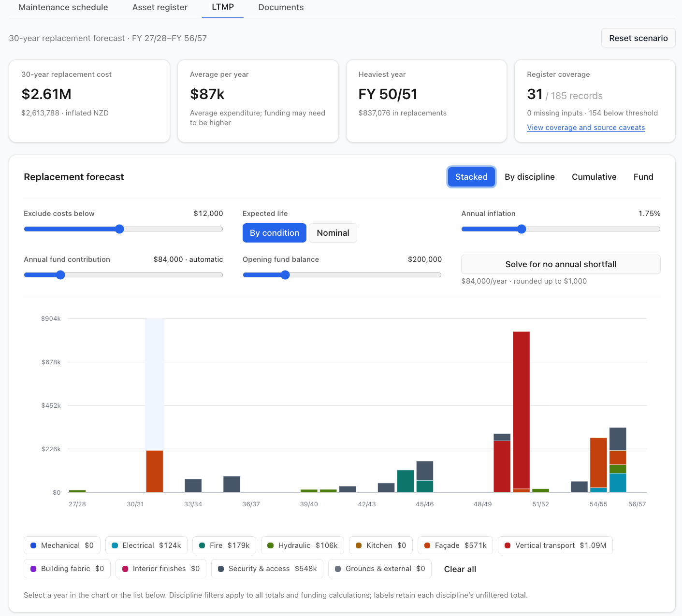Switch chart to Fund view

point(643,177)
